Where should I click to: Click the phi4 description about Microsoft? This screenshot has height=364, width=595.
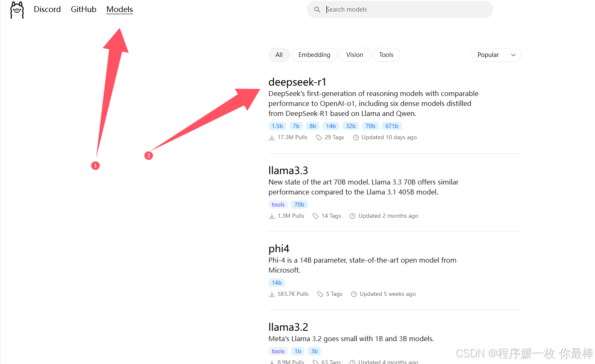point(363,265)
